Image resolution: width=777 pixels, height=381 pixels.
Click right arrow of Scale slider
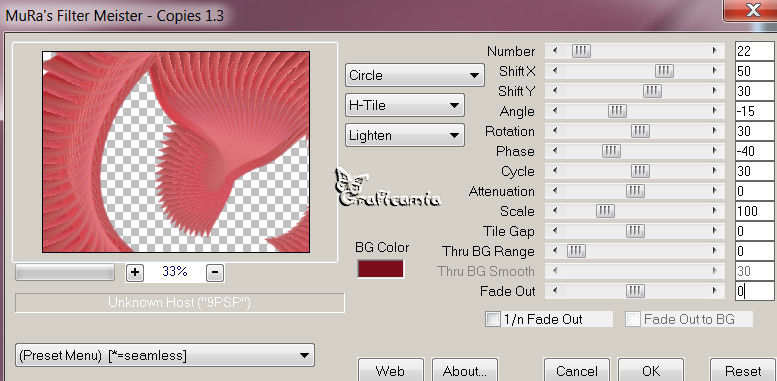[715, 211]
